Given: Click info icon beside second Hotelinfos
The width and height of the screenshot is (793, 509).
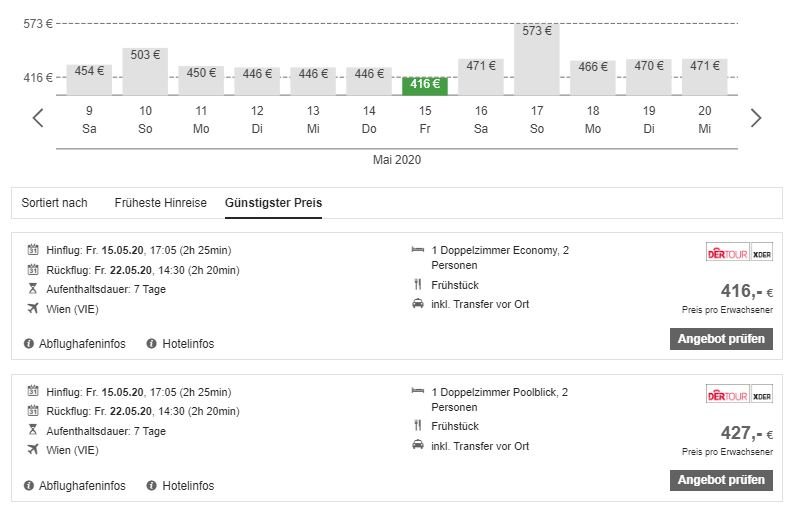Looking at the screenshot, I should click(x=152, y=486).
